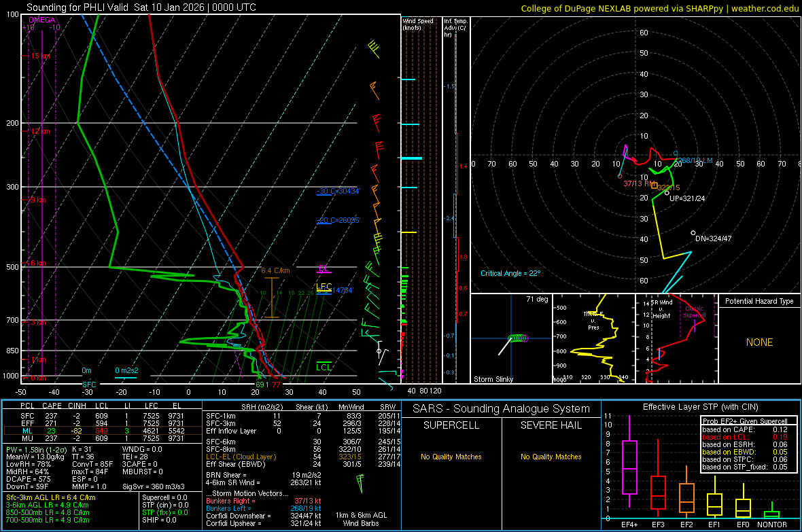Image resolution: width=802 pixels, height=532 pixels.
Task: Click the 'MeanW = 13.0g/kg' value
Action: pyautogui.click(x=35, y=457)
